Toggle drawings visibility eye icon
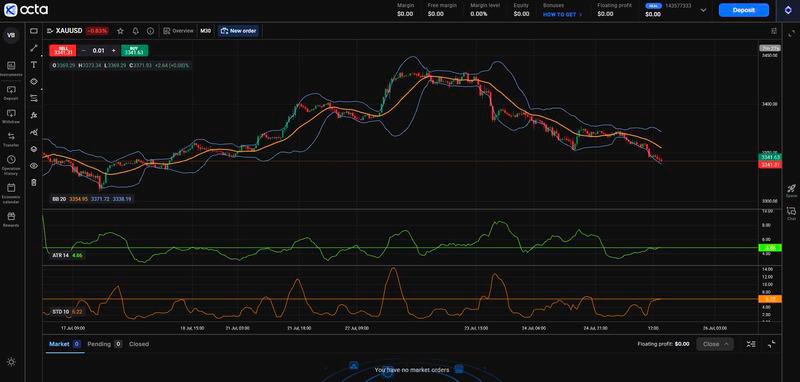This screenshot has width=800, height=382. click(x=34, y=166)
